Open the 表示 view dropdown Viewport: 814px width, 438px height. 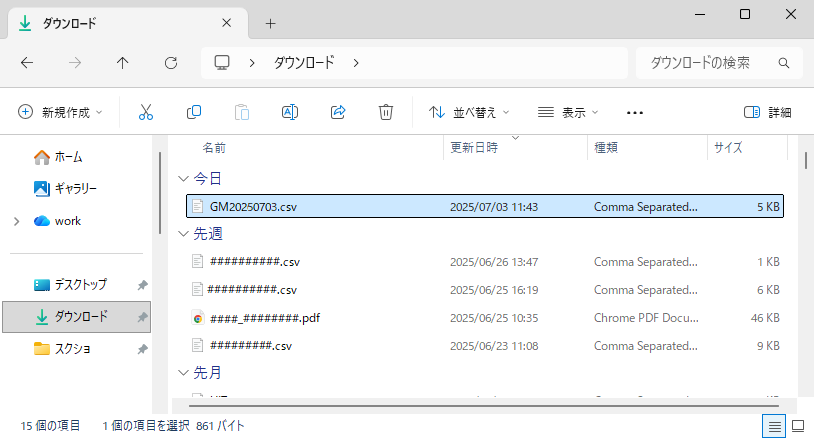pyautogui.click(x=568, y=112)
